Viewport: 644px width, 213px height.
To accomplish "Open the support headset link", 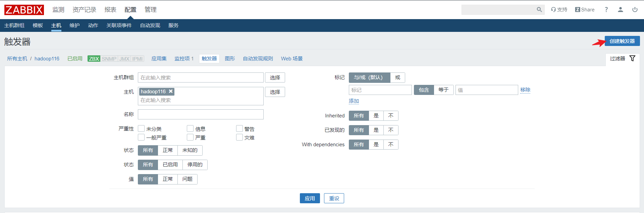I will click(559, 10).
